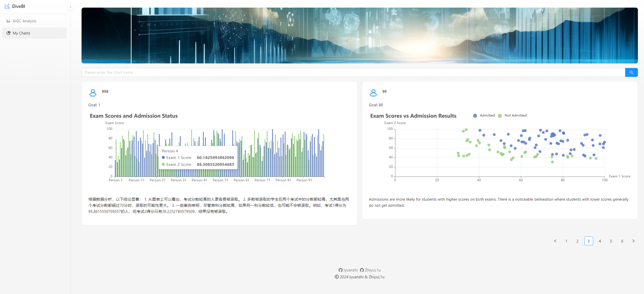Select My Charts in the sidebar
The width and height of the screenshot is (644, 294).
[21, 33]
